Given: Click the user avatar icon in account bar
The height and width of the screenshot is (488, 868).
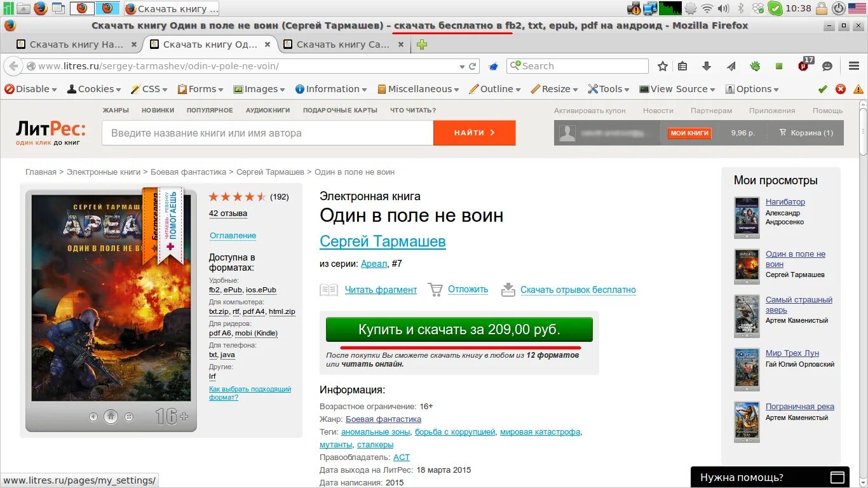Looking at the screenshot, I should pyautogui.click(x=567, y=133).
